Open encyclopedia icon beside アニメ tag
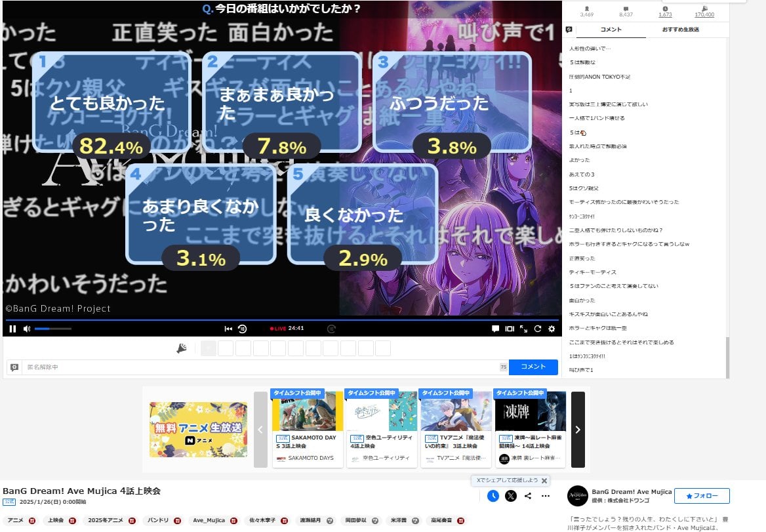766x532 pixels. tap(32, 521)
